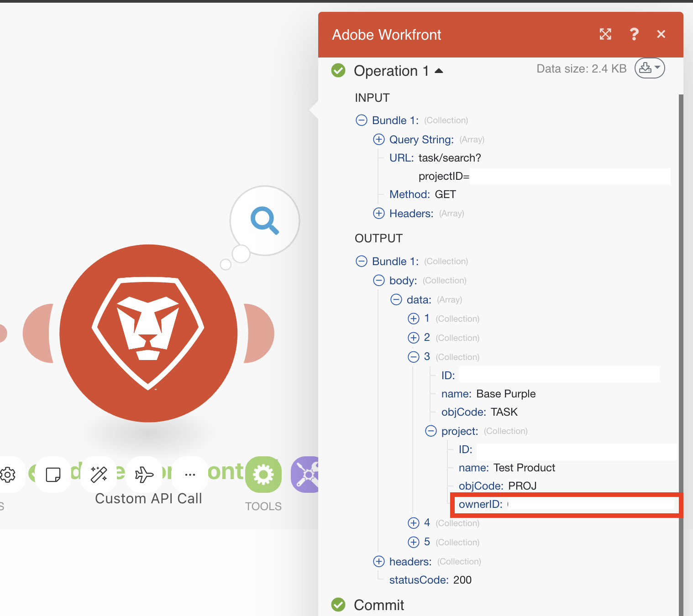This screenshot has height=616, width=693.
Task: Collapse the Operation 1 section
Action: coord(439,70)
